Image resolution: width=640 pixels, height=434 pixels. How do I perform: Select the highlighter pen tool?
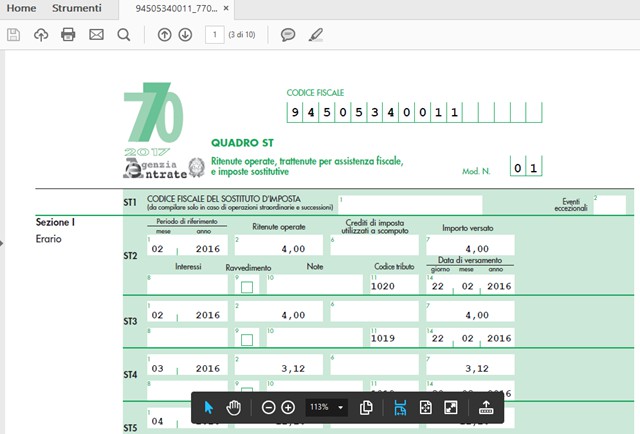(316, 35)
